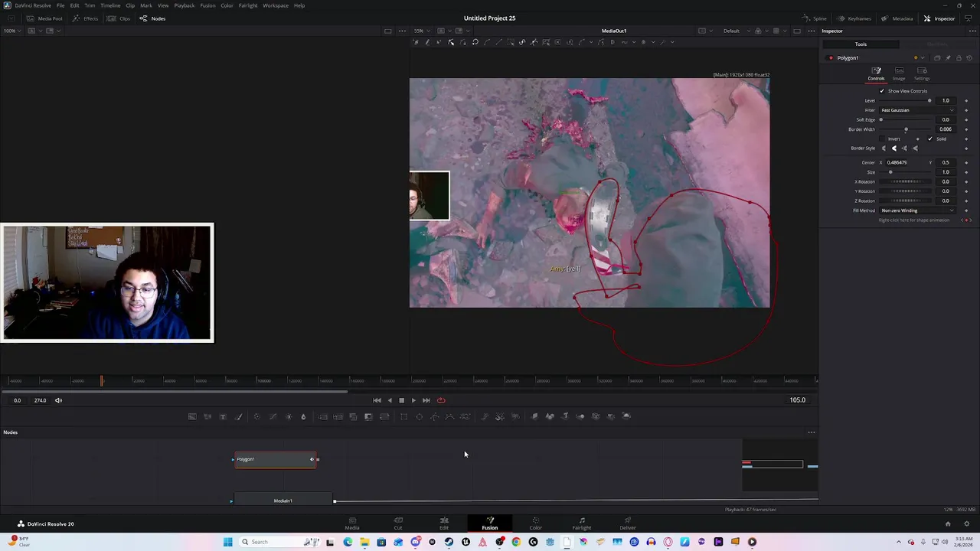Switch to the Image tab in Inspector
980x551 pixels.
[899, 73]
